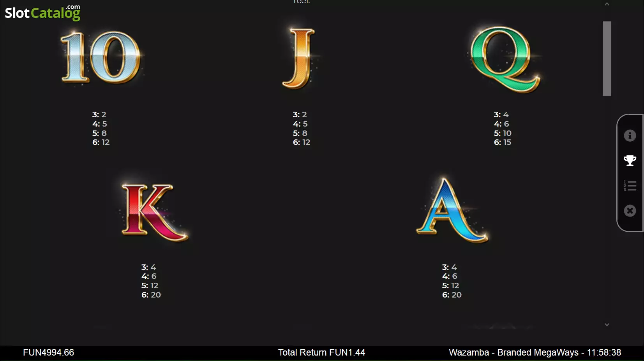
Task: Select the green Q symbol
Action: pyautogui.click(x=504, y=59)
